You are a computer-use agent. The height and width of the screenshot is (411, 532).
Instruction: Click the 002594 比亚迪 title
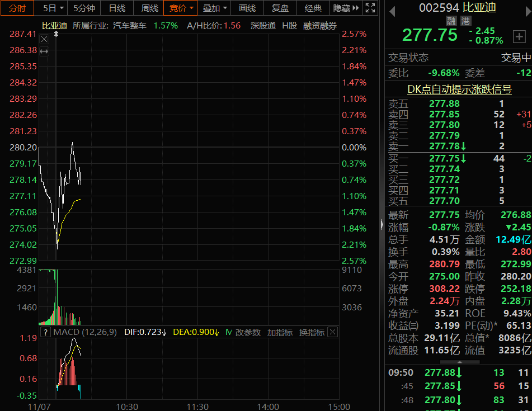[458, 7]
